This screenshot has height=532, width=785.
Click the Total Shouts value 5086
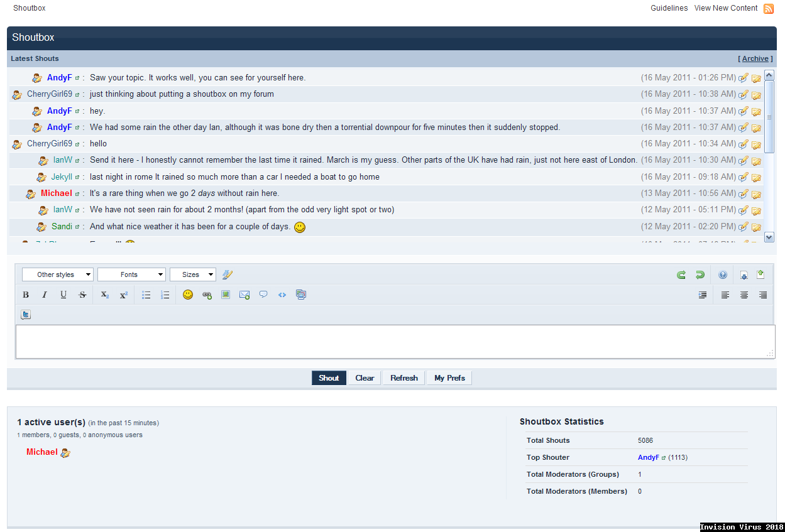click(x=645, y=440)
